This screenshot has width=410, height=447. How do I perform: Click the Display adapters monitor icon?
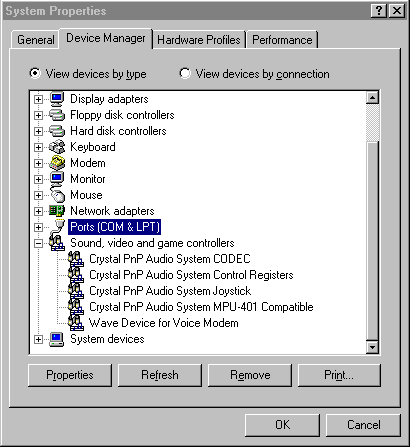(57, 99)
